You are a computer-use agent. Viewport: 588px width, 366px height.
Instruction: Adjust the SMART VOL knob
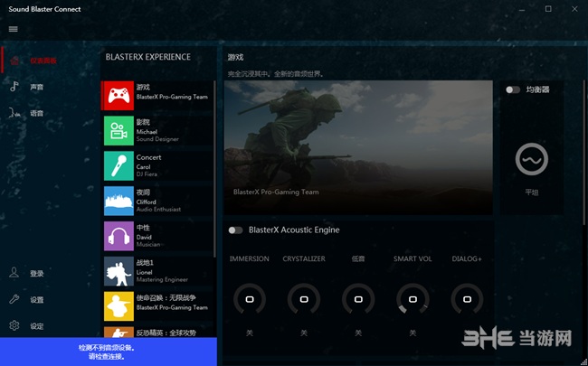click(x=413, y=299)
